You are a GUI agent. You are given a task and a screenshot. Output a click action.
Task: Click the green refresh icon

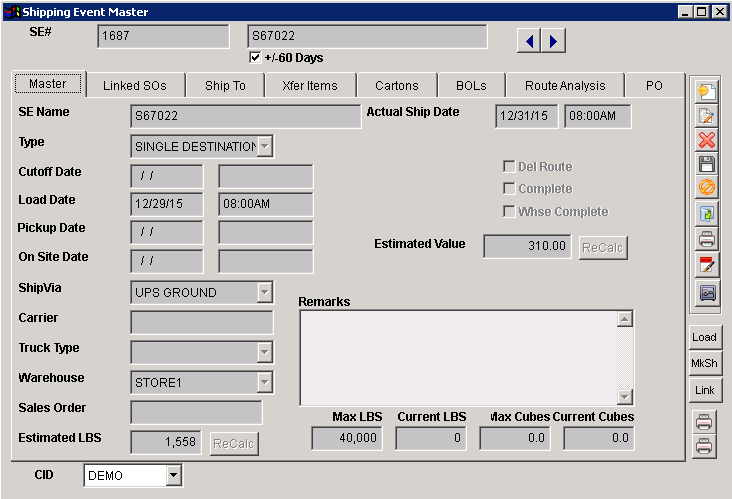pos(707,213)
